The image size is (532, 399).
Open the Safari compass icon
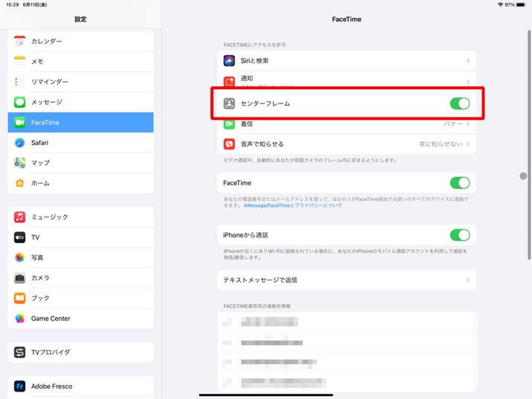click(19, 143)
